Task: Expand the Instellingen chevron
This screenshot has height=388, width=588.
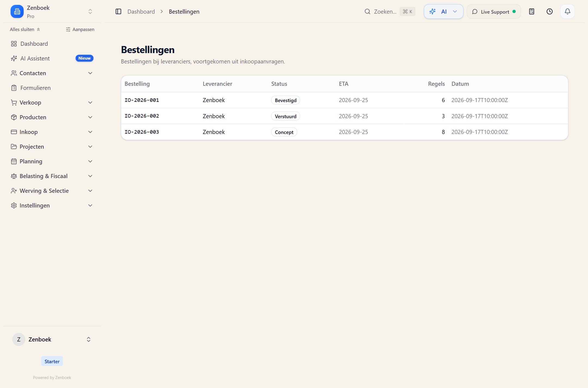Action: tap(90, 205)
